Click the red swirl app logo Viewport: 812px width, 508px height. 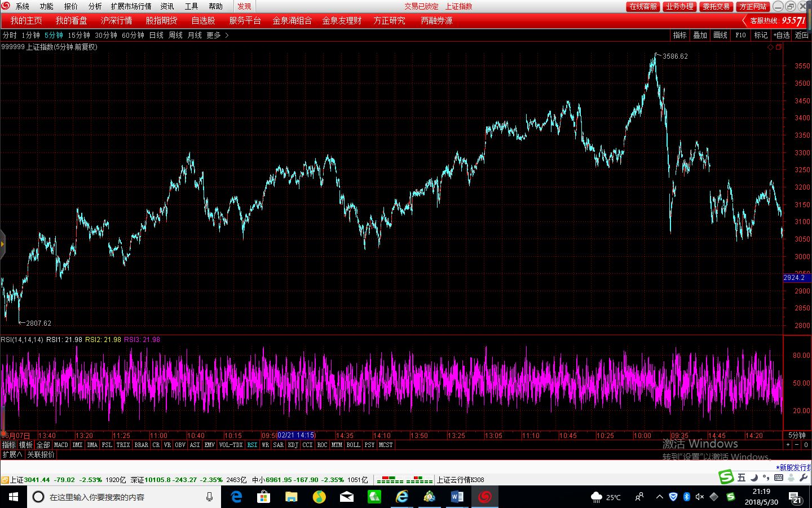(6, 6)
